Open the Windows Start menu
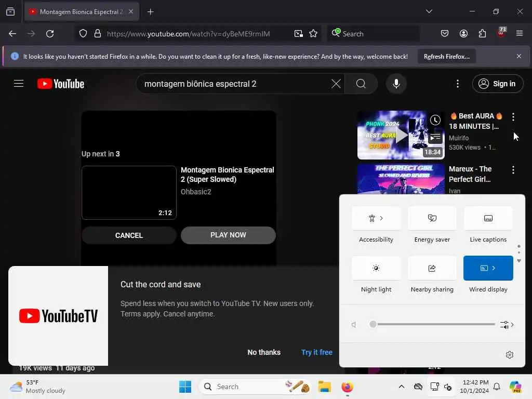 pyautogui.click(x=185, y=387)
